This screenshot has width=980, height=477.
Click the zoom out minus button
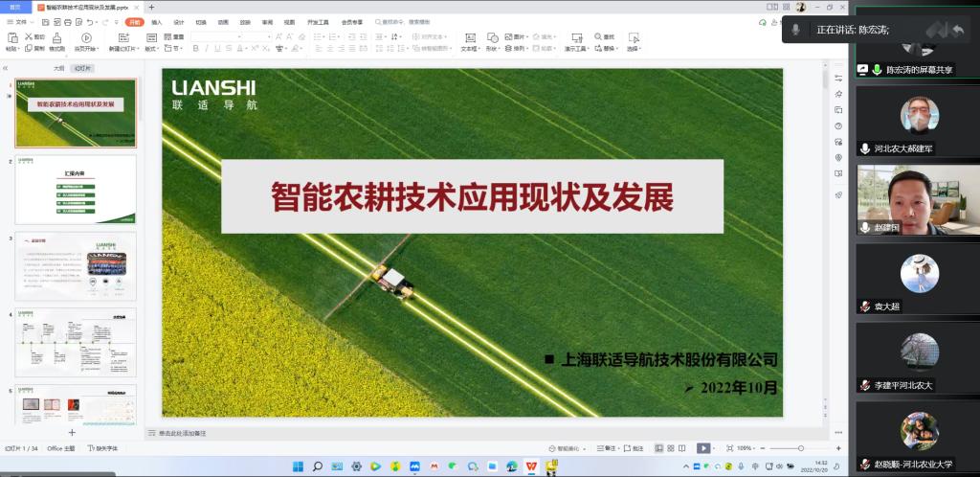pos(764,448)
